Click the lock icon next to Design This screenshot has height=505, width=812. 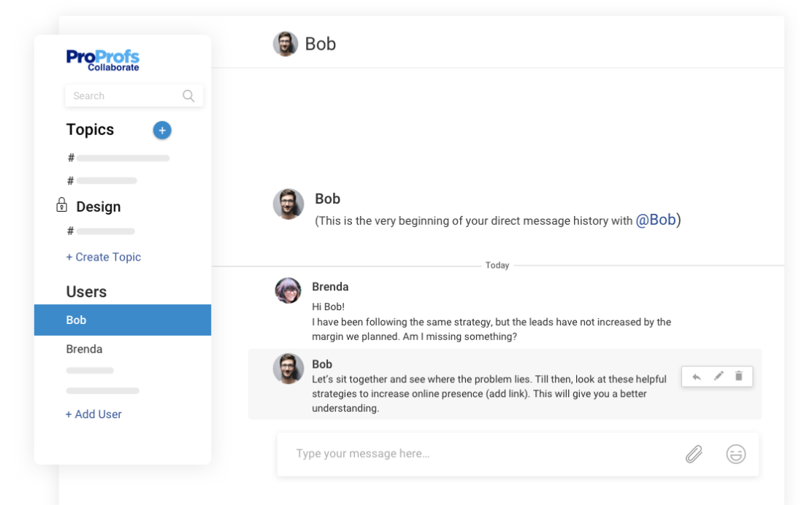(62, 205)
